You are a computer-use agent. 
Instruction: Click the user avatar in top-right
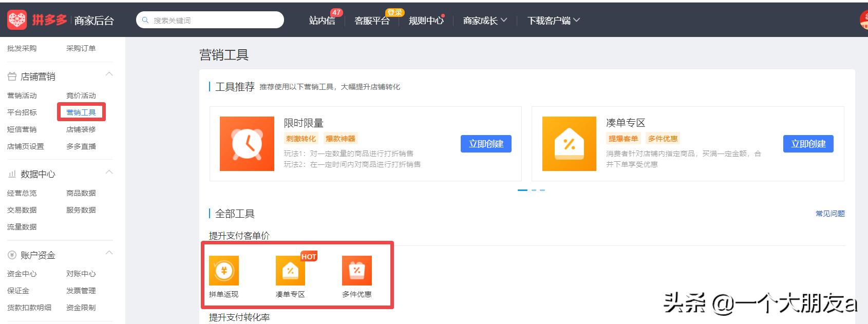[864, 20]
